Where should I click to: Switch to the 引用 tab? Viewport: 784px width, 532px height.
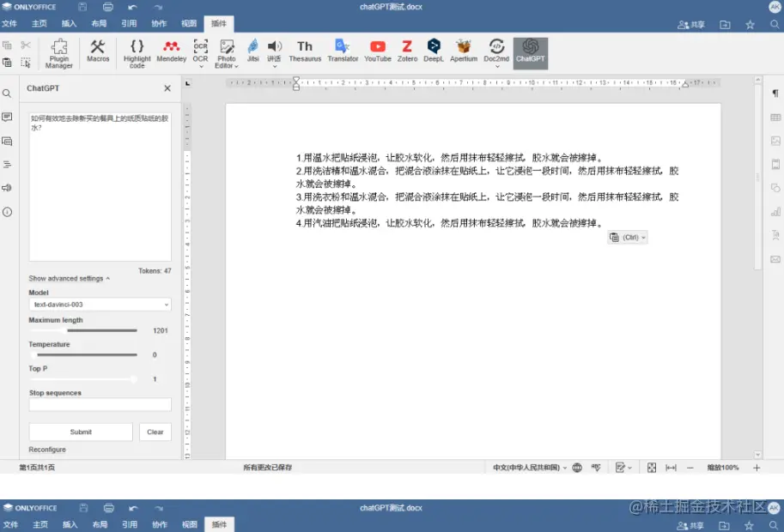point(129,23)
